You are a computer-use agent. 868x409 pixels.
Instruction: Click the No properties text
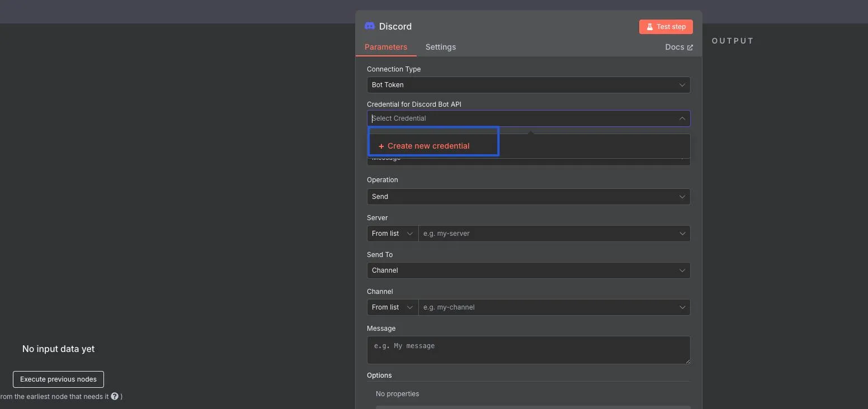point(397,394)
